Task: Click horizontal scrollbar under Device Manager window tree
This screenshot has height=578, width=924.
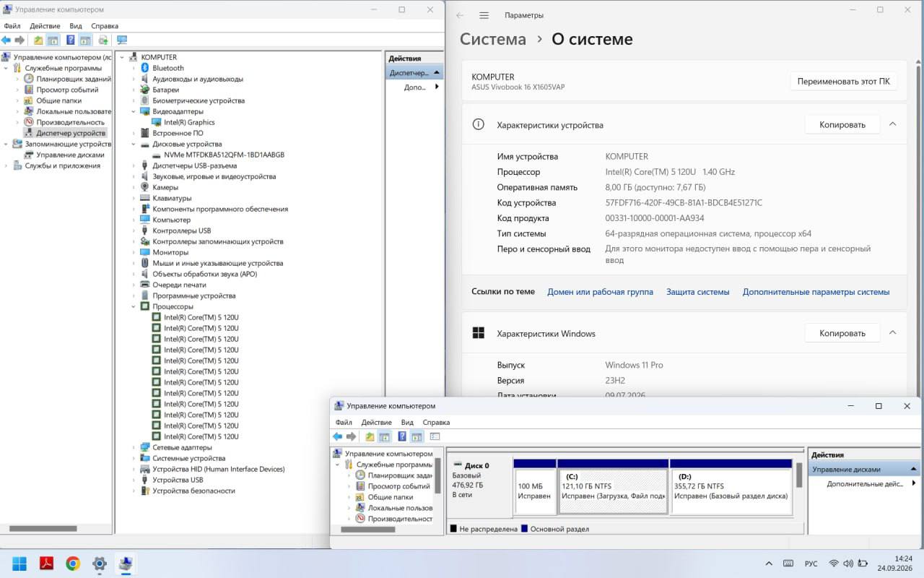Action: (43, 529)
